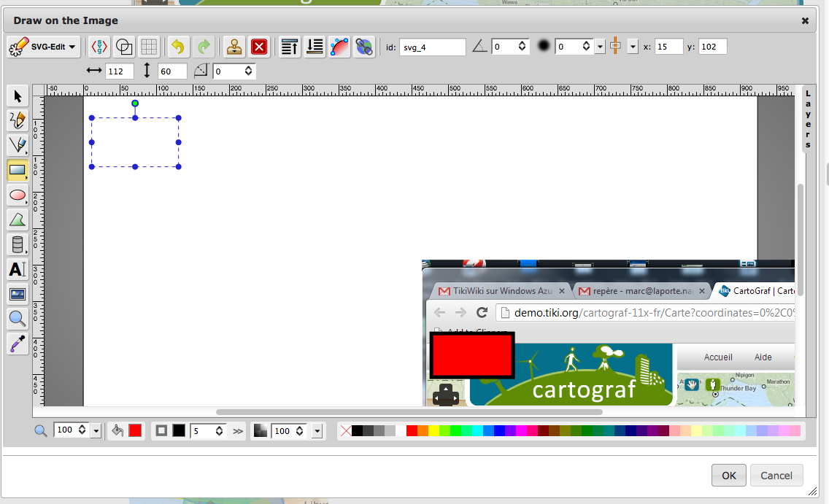Move selected element to bottom

pyautogui.click(x=315, y=47)
